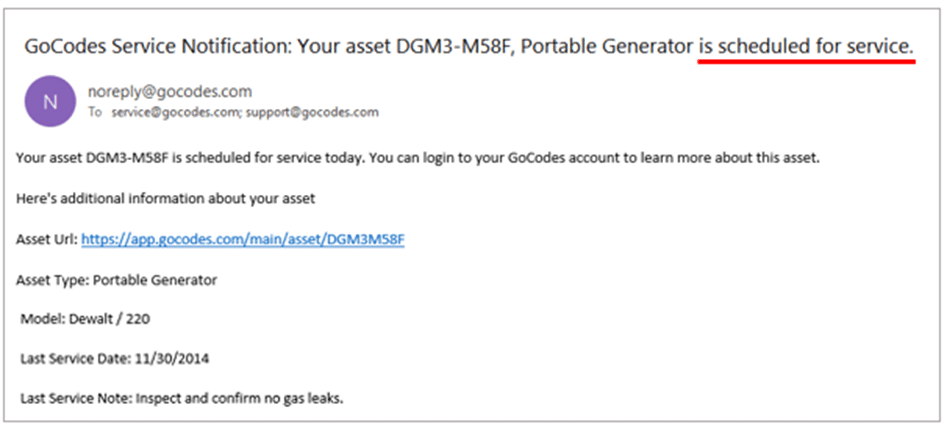Click the "Here's additional information" line

click(166, 199)
